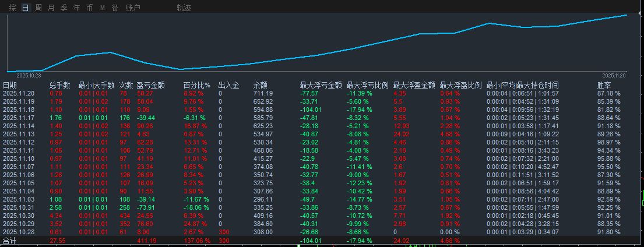Select the 2025.11.20 date row in the table
The width and height of the screenshot is (644, 247).
click(17, 94)
